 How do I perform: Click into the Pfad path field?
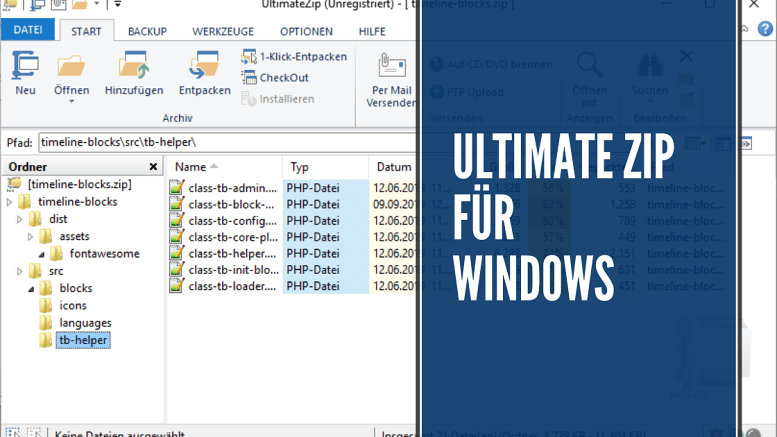pos(227,143)
